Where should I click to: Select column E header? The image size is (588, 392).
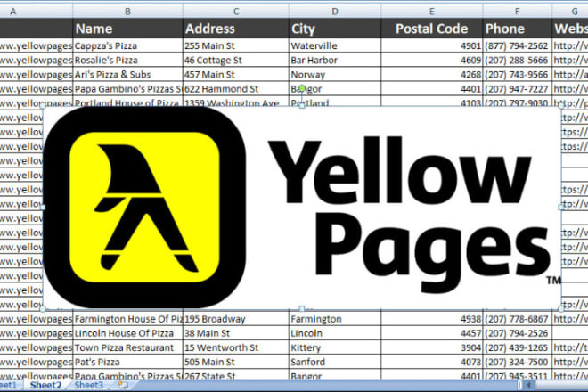[431, 12]
